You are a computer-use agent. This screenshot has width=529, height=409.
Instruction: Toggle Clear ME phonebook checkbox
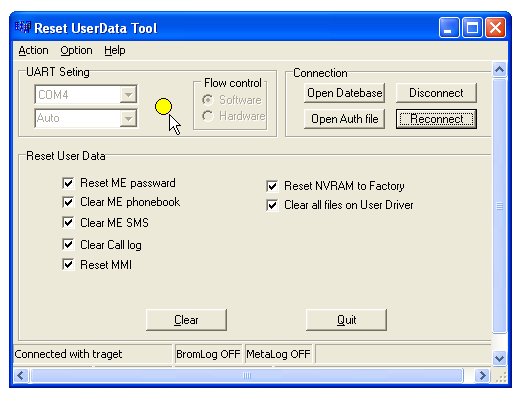tap(68, 202)
